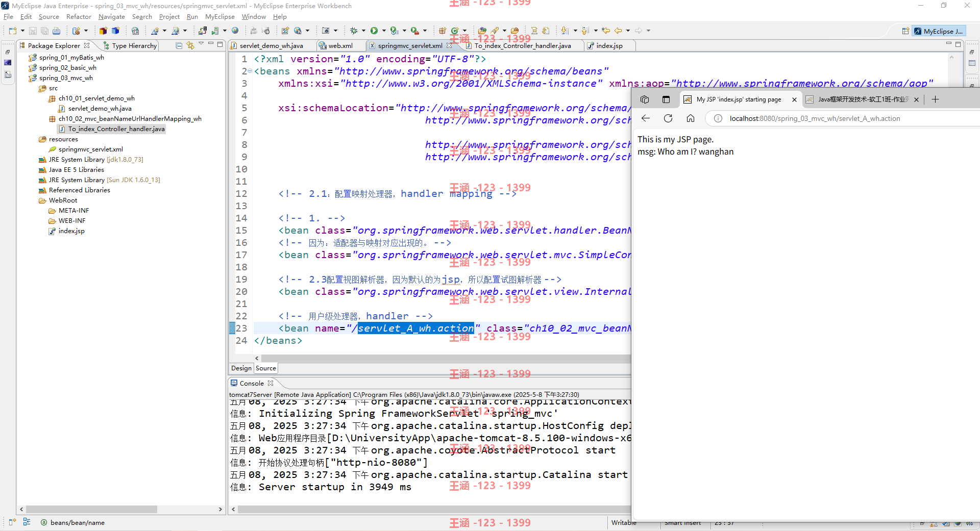Maximize the editor area
Screen dimensions: 980x531
pyautogui.click(x=958, y=45)
